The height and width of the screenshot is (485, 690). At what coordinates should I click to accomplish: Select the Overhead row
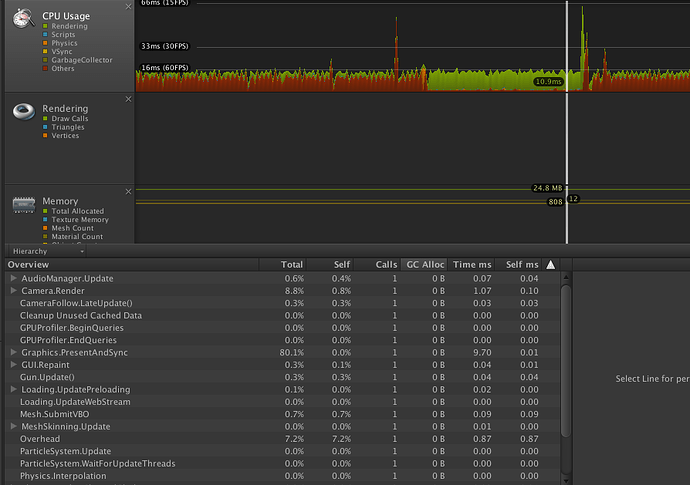(x=283, y=438)
